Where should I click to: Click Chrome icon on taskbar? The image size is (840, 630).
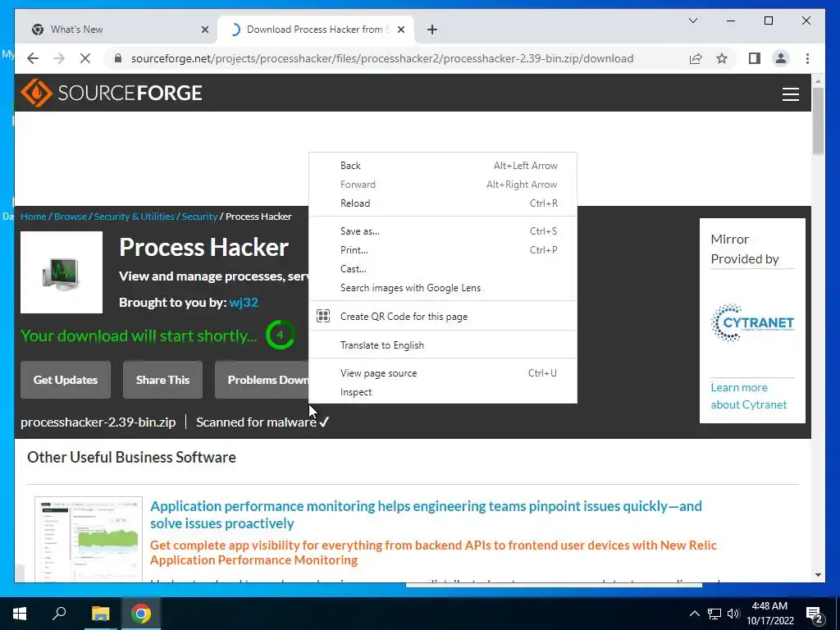point(141,614)
